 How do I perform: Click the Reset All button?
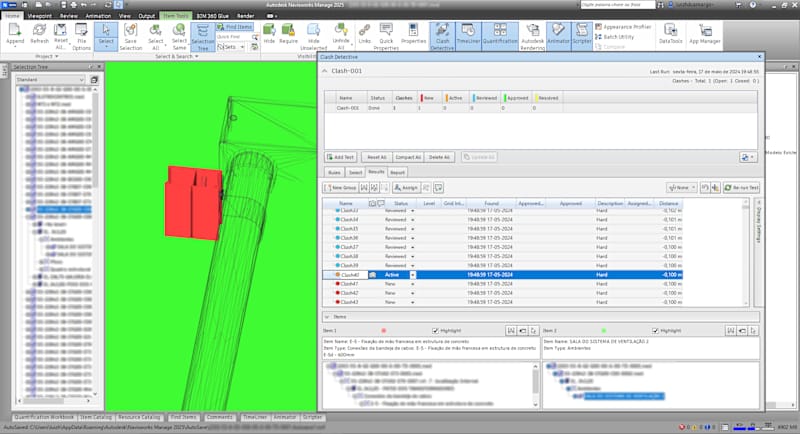[x=377, y=157]
